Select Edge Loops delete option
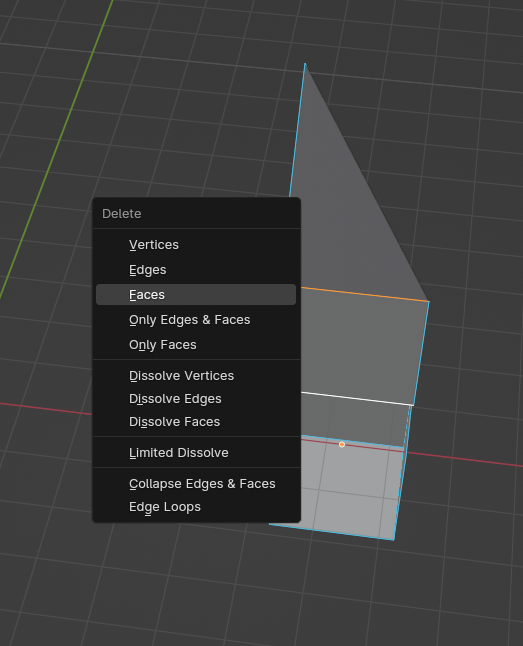This screenshot has height=646, width=523. pos(196,507)
